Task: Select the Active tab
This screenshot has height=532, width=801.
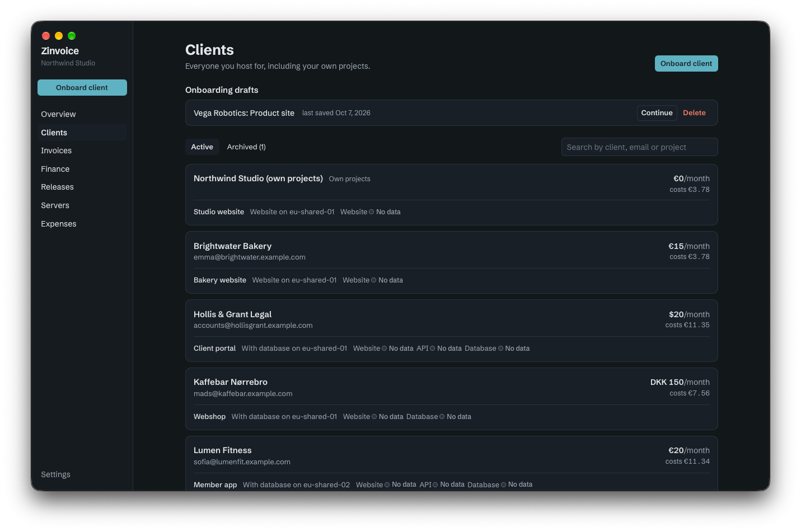Action: [x=202, y=147]
